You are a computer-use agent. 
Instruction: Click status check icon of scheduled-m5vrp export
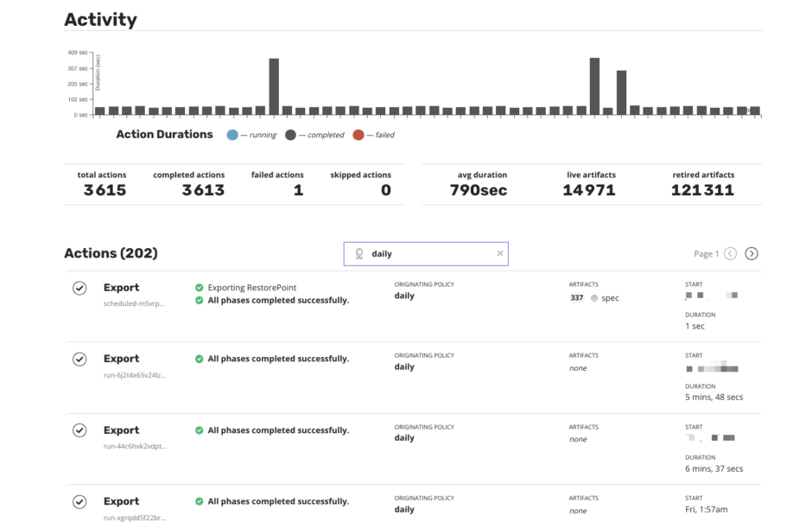(x=79, y=288)
